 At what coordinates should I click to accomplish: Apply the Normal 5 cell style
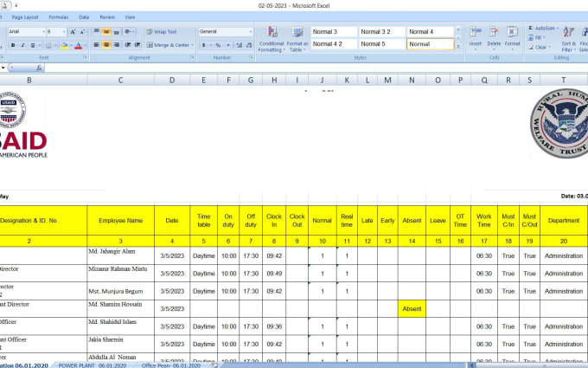(381, 44)
